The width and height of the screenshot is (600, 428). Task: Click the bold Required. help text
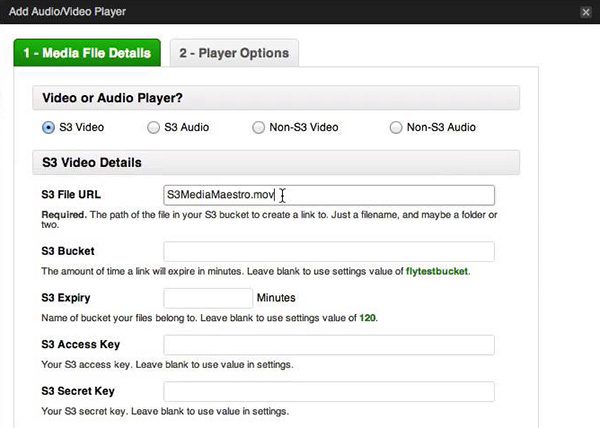pyautogui.click(x=64, y=215)
